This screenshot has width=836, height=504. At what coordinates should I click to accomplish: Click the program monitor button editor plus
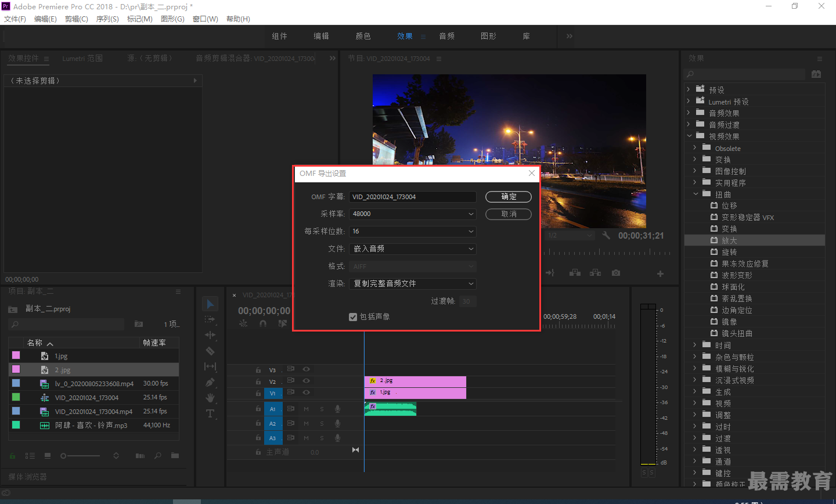click(x=660, y=273)
